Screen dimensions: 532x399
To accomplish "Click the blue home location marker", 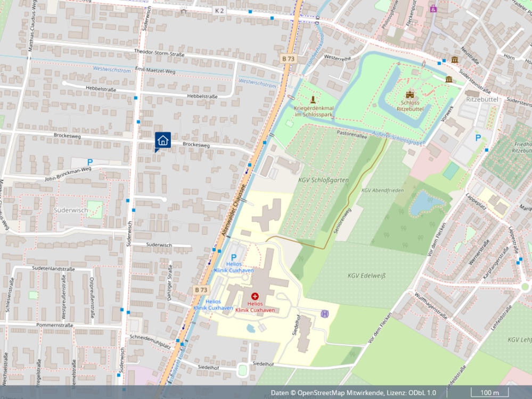I will [163, 140].
